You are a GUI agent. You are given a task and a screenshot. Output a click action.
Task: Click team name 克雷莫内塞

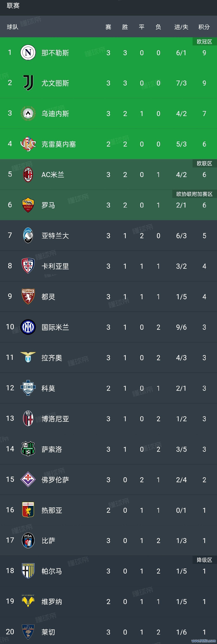point(59,144)
